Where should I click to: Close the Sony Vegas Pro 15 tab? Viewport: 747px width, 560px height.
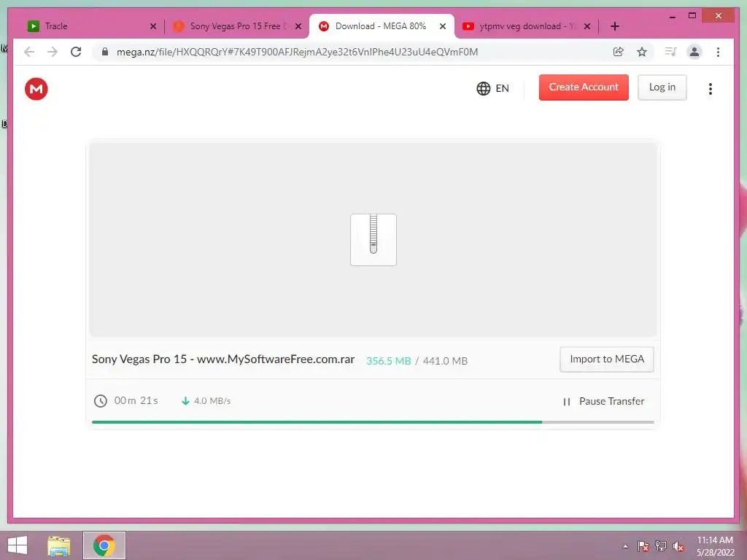click(298, 26)
